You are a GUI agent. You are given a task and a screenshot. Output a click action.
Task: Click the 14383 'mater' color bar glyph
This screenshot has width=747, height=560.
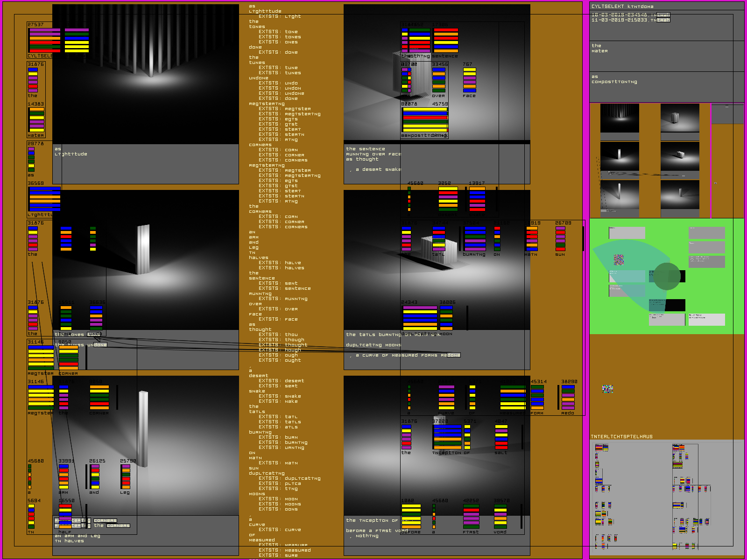pyautogui.click(x=36, y=119)
